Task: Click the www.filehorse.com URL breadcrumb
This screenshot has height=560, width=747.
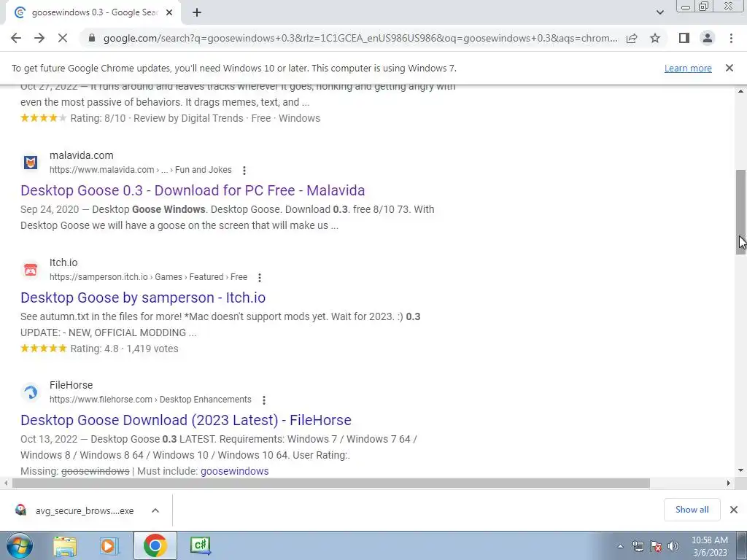Action: 150,400
